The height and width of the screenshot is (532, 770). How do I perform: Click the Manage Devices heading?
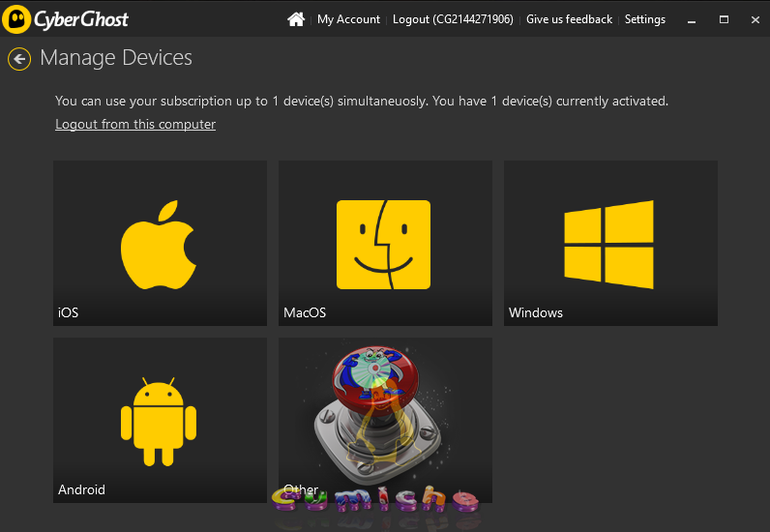point(116,58)
